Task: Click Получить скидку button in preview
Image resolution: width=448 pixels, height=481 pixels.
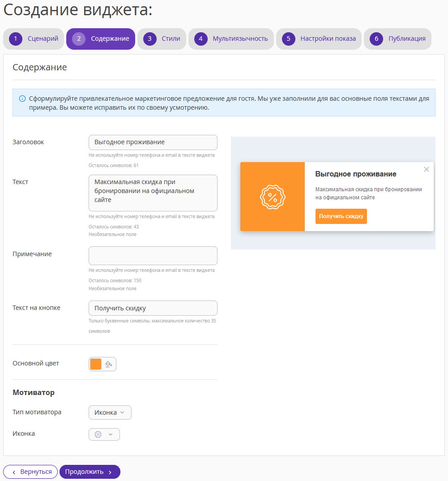Action: click(x=341, y=216)
